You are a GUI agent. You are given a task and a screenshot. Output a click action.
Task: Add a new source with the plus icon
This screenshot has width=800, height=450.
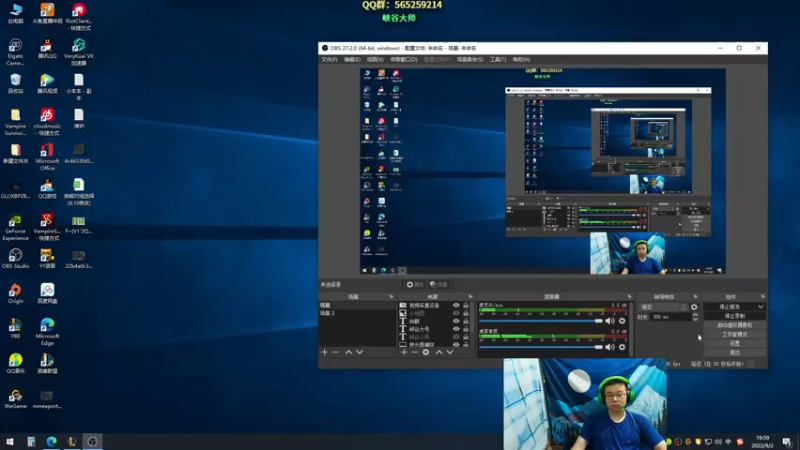404,352
